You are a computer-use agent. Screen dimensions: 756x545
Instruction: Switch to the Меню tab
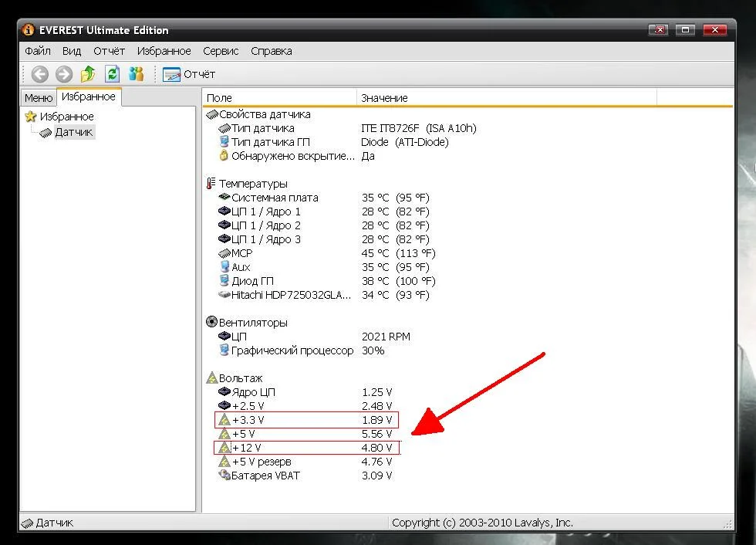click(39, 98)
